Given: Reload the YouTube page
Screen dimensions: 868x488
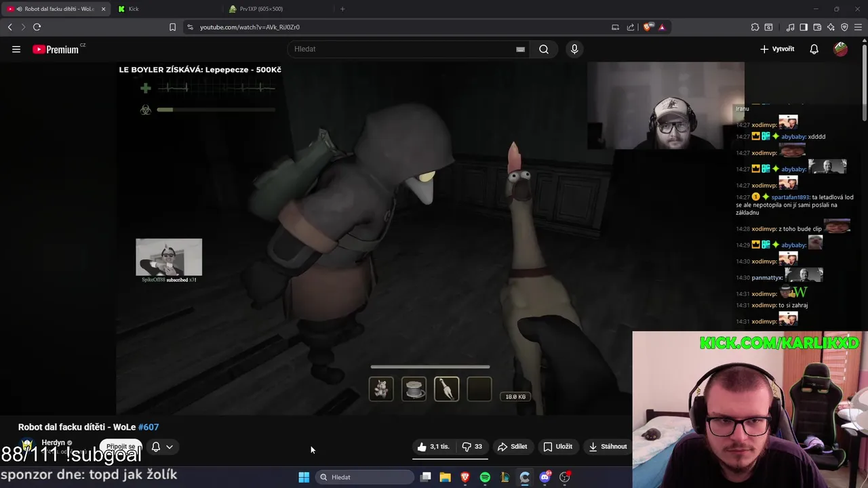Looking at the screenshot, I should pos(37,27).
